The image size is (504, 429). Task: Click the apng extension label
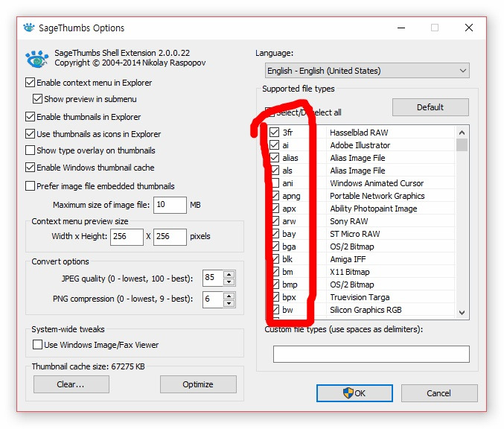(291, 196)
